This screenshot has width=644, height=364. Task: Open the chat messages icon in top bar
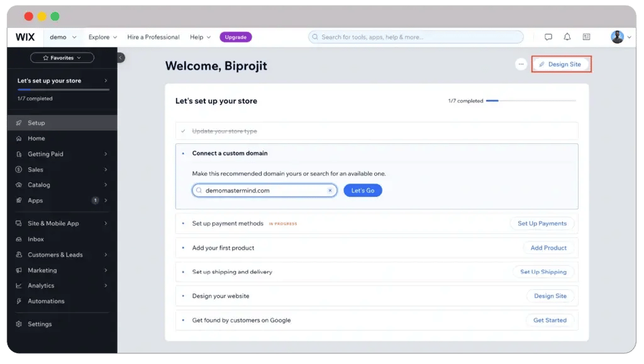pos(548,37)
